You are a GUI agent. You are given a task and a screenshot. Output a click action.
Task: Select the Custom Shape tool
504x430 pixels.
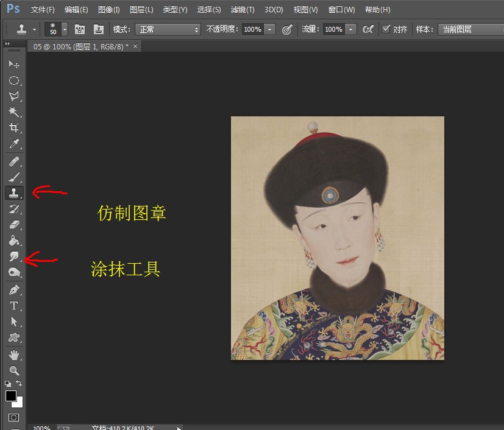coord(14,337)
